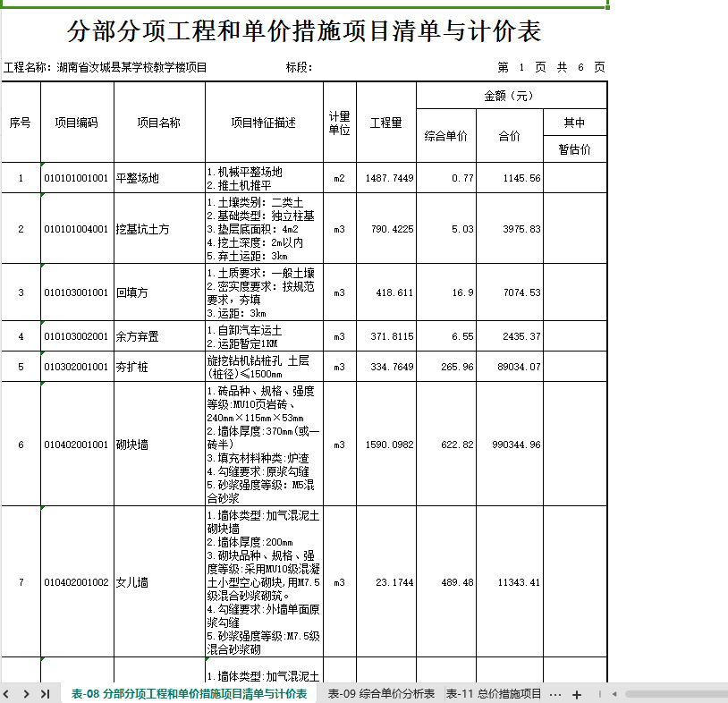Click the 序号 column header
The image size is (728, 703).
point(21,123)
